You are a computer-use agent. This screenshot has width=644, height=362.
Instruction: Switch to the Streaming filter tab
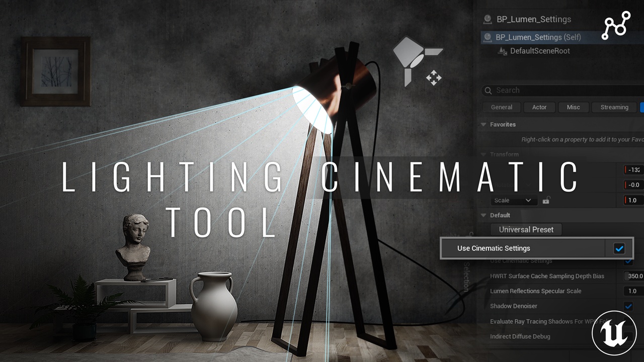click(x=613, y=107)
